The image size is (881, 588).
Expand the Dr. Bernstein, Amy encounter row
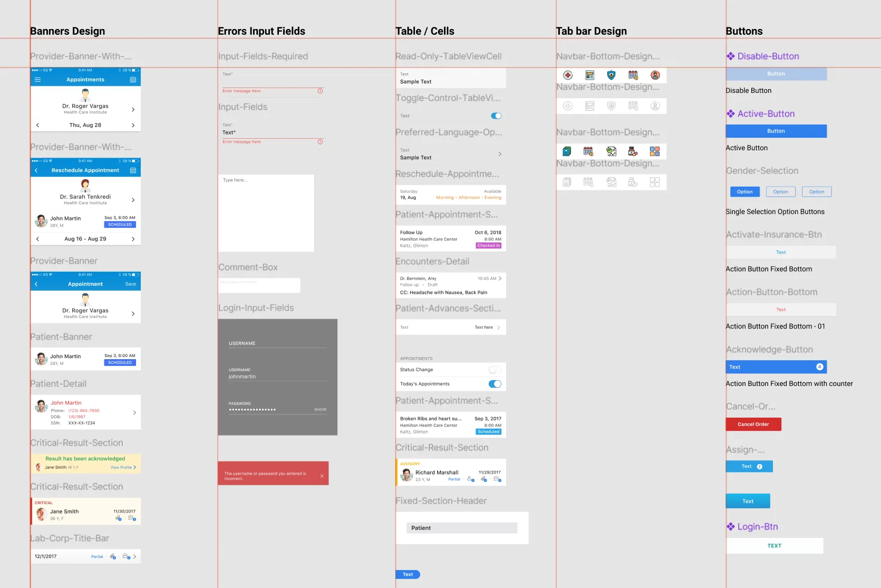point(500,278)
